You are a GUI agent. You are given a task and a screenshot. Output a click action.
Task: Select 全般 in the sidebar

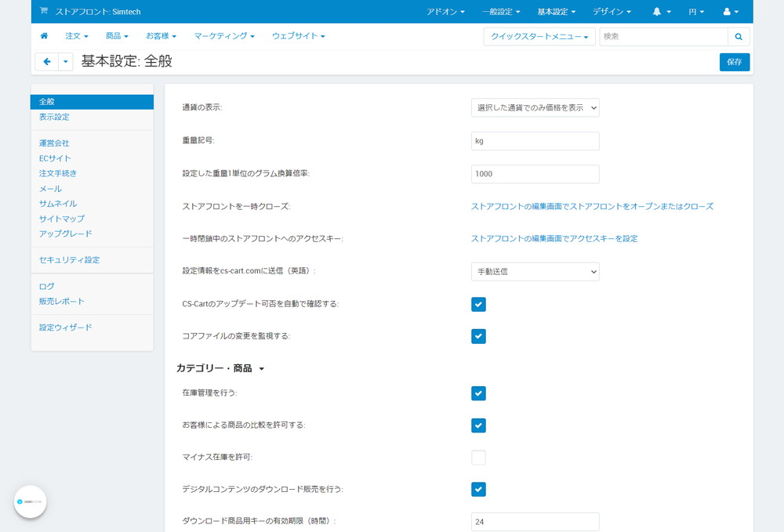92,102
